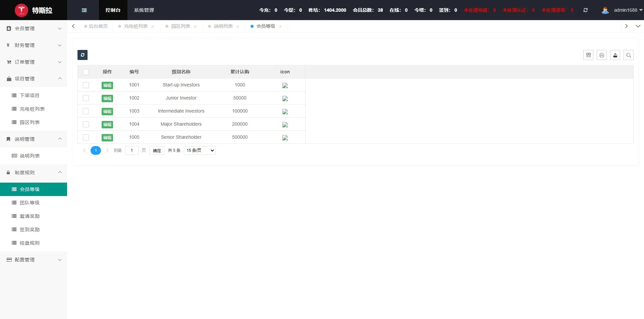Screen dimensions: 644x319
Task: Open 下架项目 in the sidebar
Action: point(34,95)
